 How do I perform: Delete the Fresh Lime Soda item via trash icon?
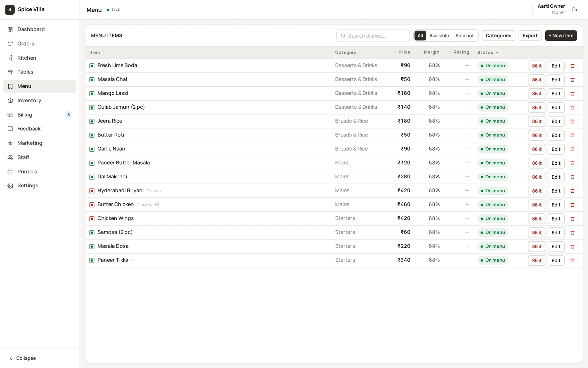tap(572, 66)
